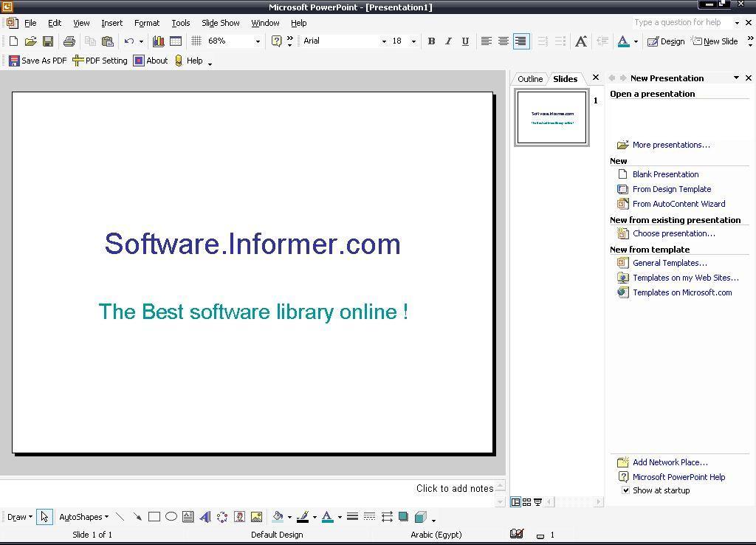Open the zoom percentage dropdown
This screenshot has width=756, height=545.
[258, 41]
